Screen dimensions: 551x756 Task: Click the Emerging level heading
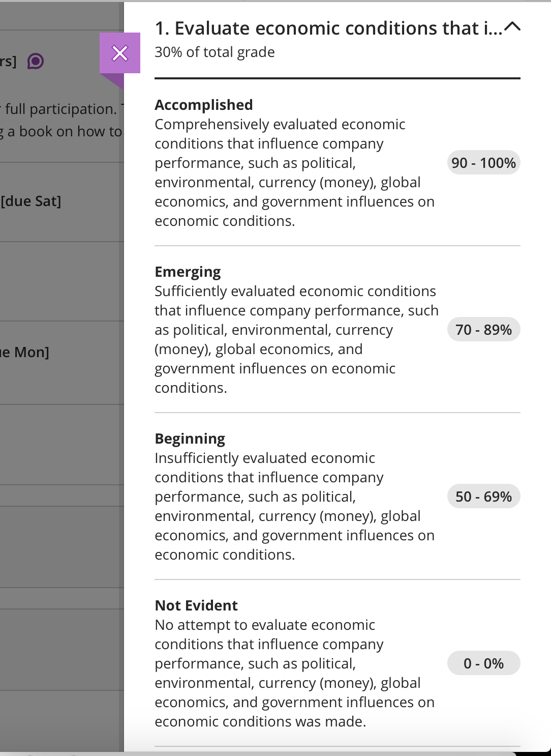tap(188, 272)
